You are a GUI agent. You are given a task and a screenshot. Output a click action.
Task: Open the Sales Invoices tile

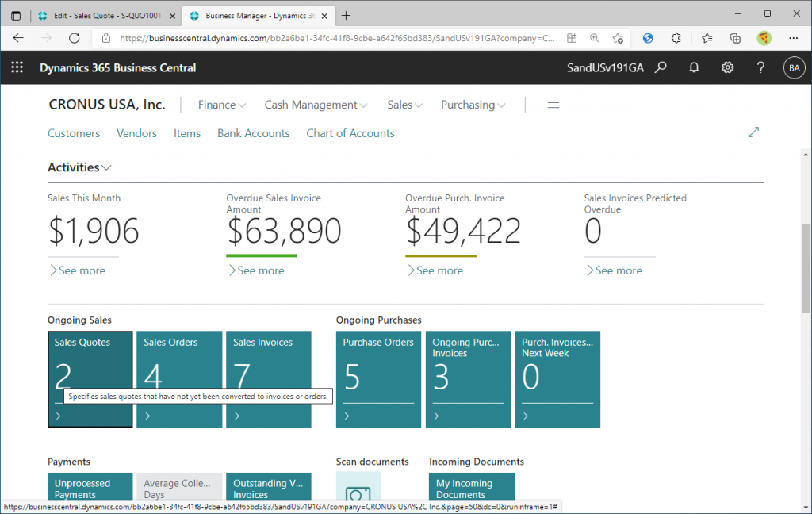coord(269,379)
